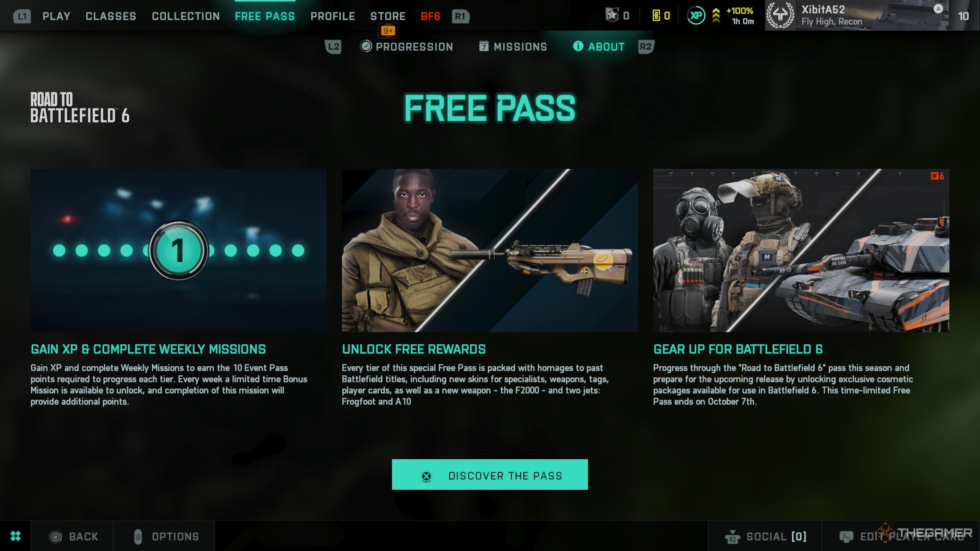Open the Progression tab

[406, 47]
